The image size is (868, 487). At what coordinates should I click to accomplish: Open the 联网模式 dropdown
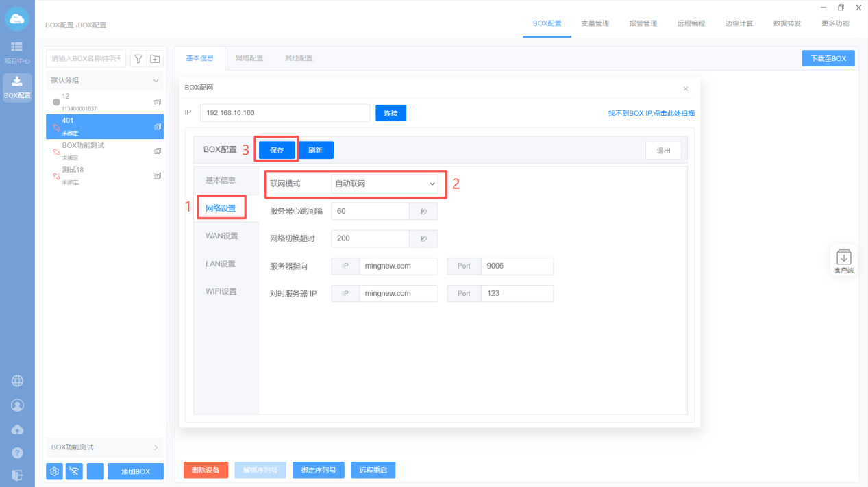pos(384,184)
